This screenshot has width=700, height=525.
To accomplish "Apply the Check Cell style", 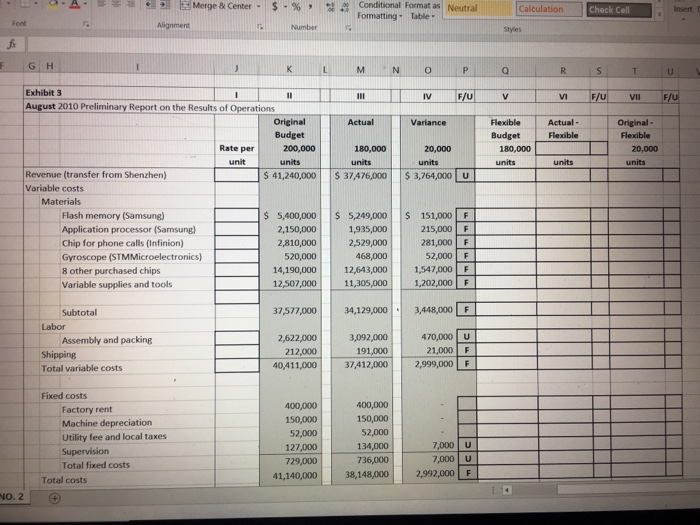I will [x=619, y=9].
